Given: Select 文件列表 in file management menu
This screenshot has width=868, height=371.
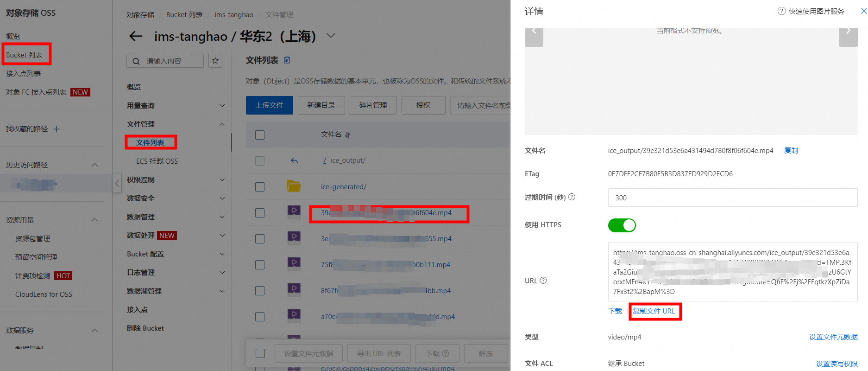Looking at the screenshot, I should point(150,142).
